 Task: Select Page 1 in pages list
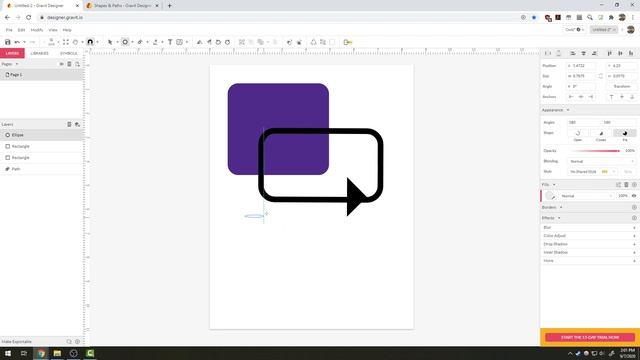tap(41, 75)
